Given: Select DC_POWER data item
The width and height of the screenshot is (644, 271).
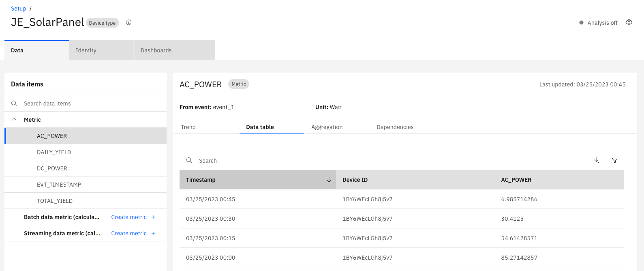Looking at the screenshot, I should [86, 168].
